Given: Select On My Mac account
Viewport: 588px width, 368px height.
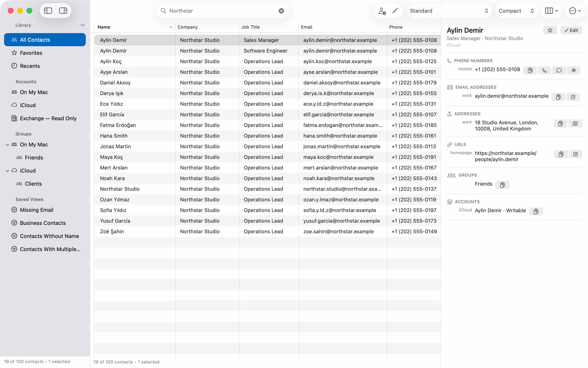Looking at the screenshot, I should 45,92.
